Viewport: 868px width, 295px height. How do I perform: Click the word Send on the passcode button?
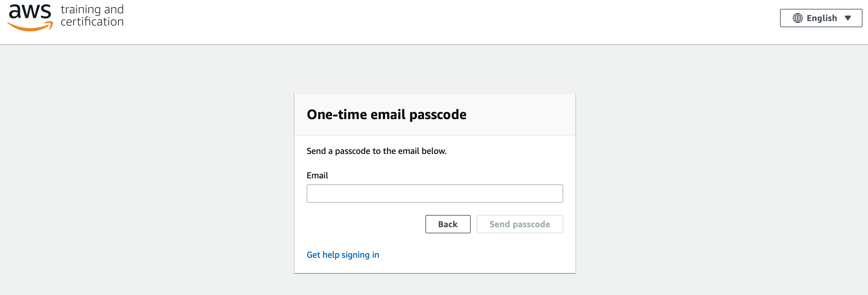(x=499, y=224)
